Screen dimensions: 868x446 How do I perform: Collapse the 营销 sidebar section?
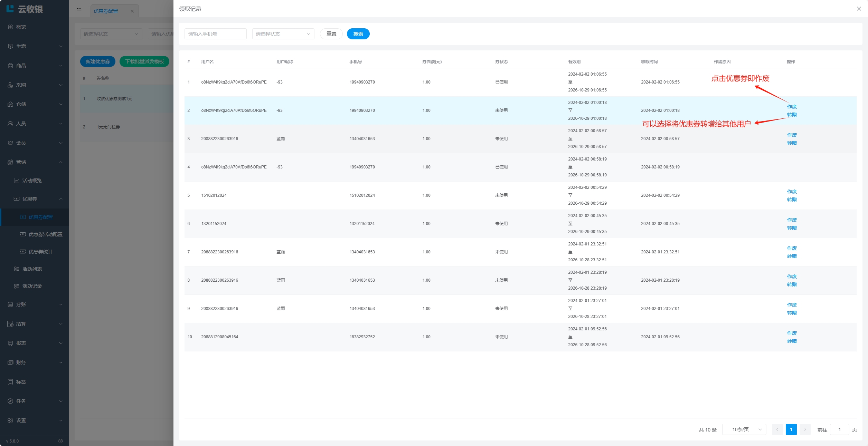click(x=35, y=162)
